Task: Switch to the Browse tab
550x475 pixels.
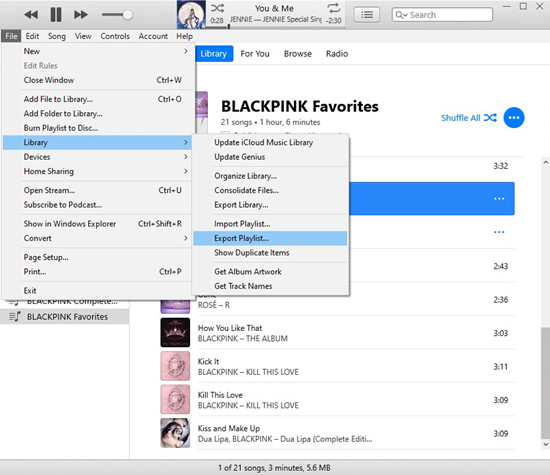Action: pos(298,54)
